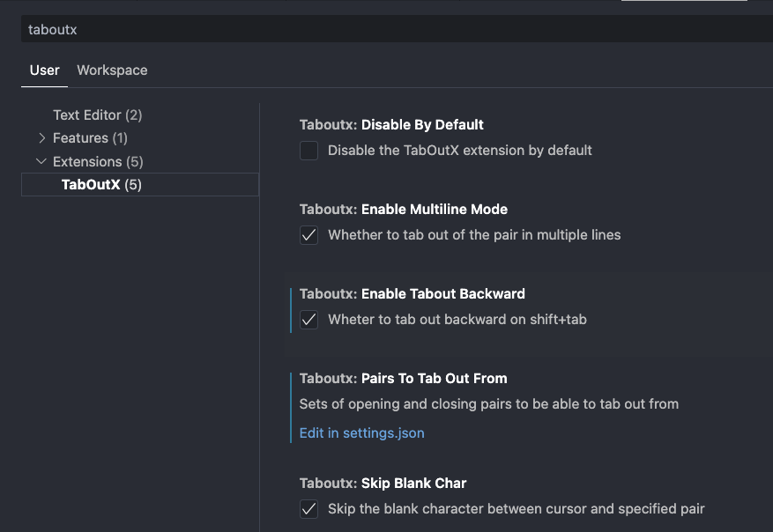Click the 'Sets of opening and closing pairs' description
The height and width of the screenshot is (532, 773).
(488, 404)
